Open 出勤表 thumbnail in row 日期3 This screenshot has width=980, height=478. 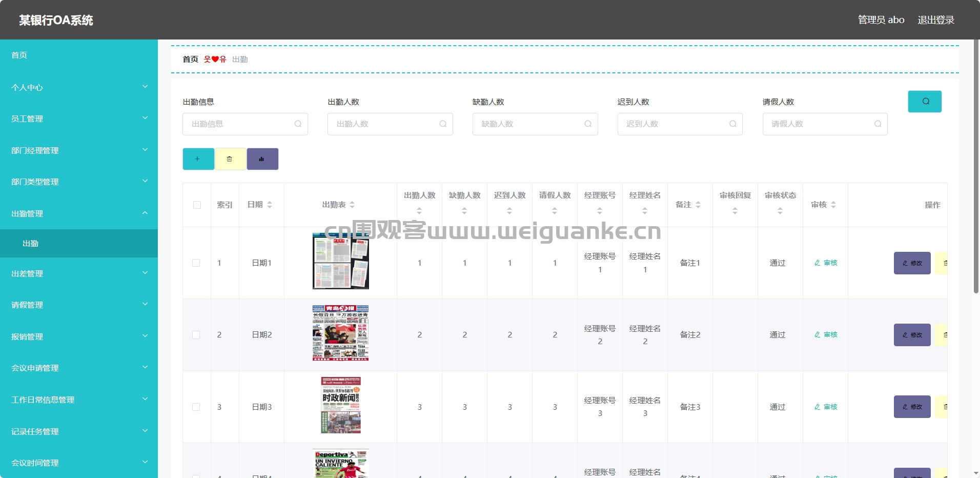pos(341,405)
